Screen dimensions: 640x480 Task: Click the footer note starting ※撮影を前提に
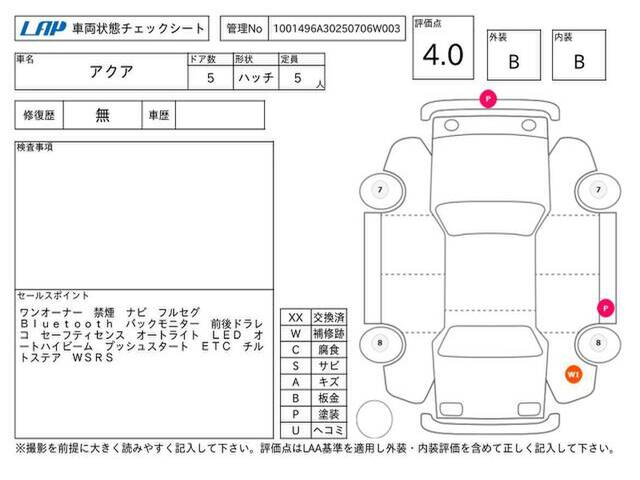pos(315,449)
